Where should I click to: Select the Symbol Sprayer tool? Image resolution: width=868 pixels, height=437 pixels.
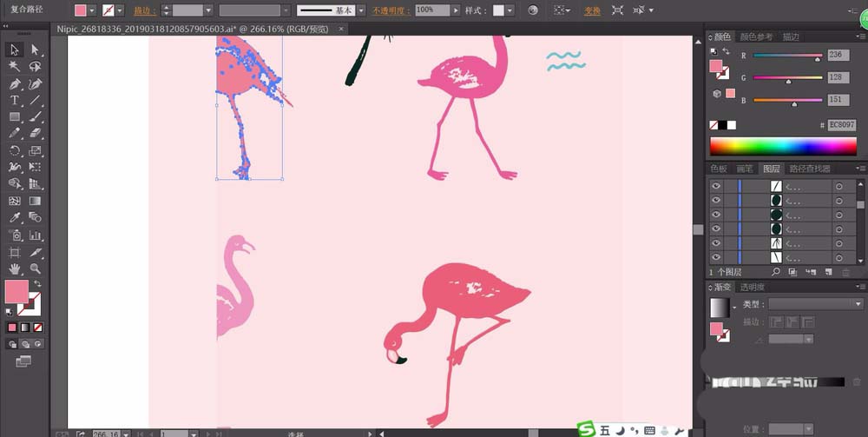15,235
